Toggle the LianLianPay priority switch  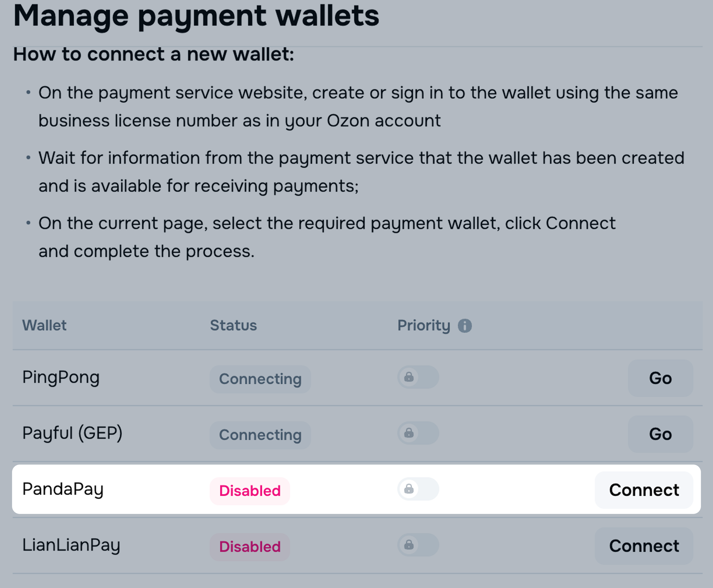(418, 545)
